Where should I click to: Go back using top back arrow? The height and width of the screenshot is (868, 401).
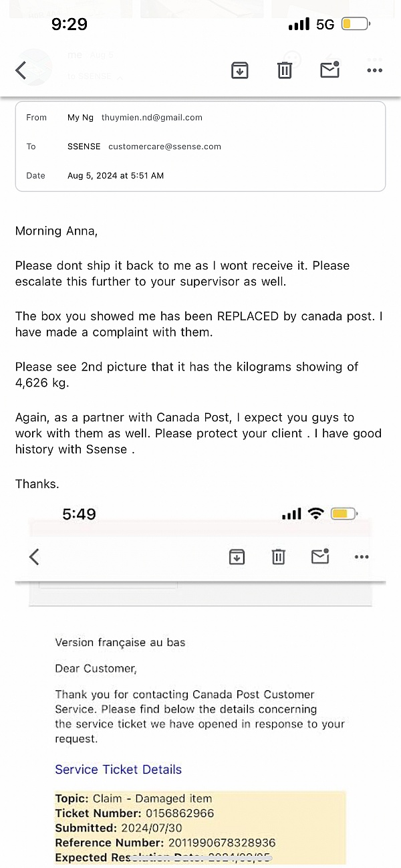tap(21, 70)
